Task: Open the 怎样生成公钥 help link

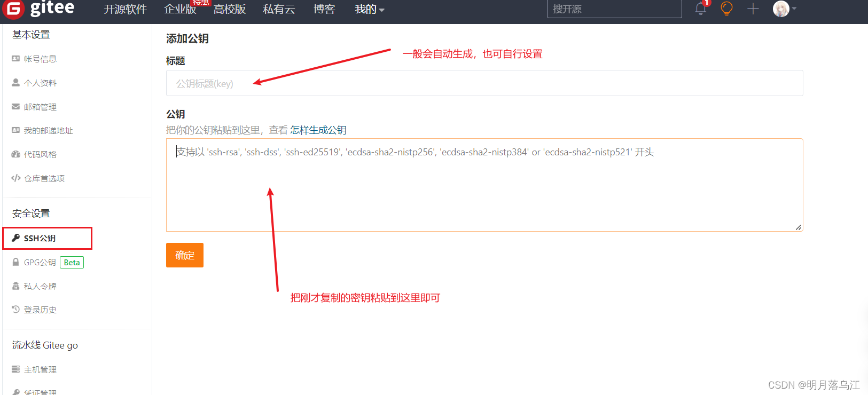Action: [318, 130]
